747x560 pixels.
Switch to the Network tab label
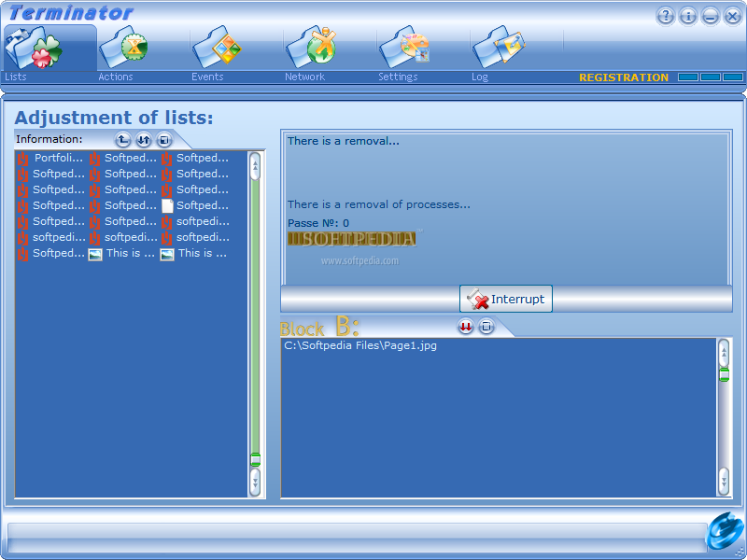[304, 77]
